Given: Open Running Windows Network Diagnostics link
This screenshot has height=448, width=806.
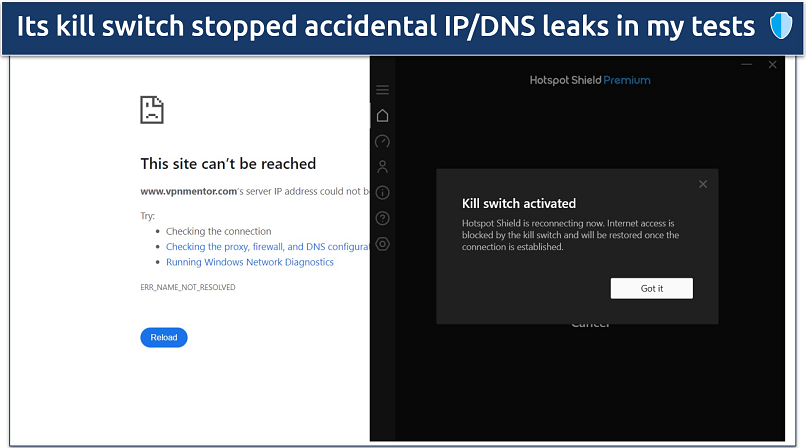Looking at the screenshot, I should click(250, 262).
